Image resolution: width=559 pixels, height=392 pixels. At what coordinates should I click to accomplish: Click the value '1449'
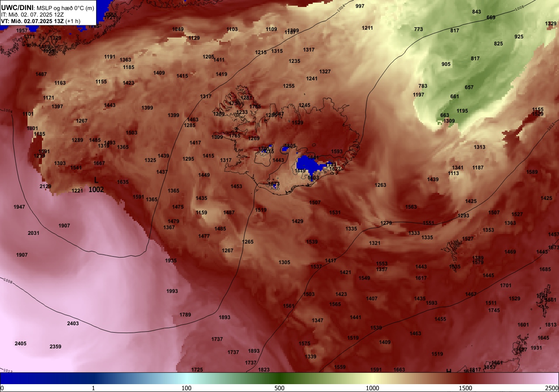coord(204,175)
